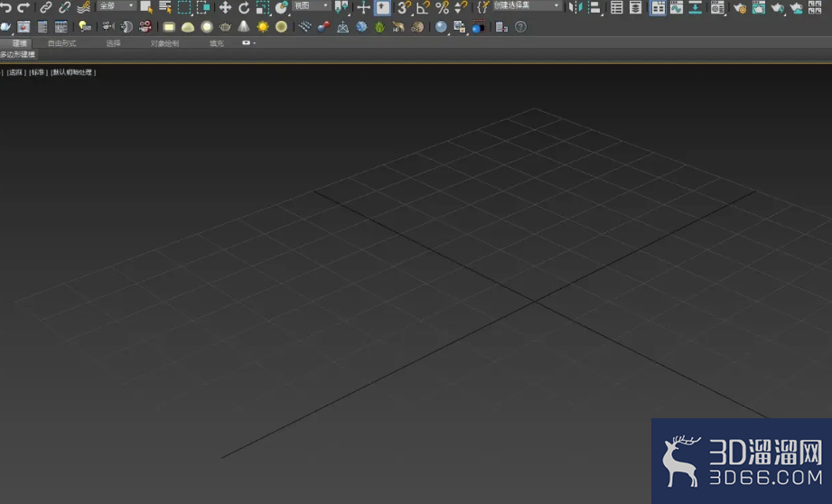Click the light bulb lister icon
832x504 pixels.
pyautogui.click(x=84, y=26)
